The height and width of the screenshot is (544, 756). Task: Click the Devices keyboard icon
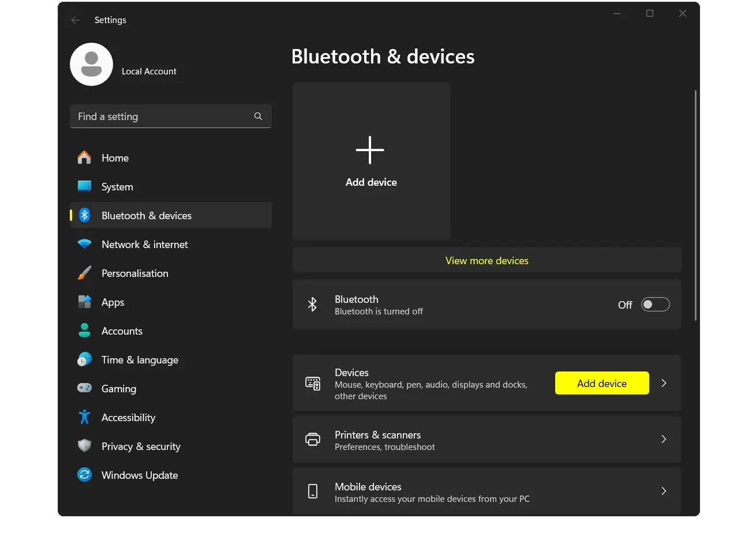pos(313,384)
